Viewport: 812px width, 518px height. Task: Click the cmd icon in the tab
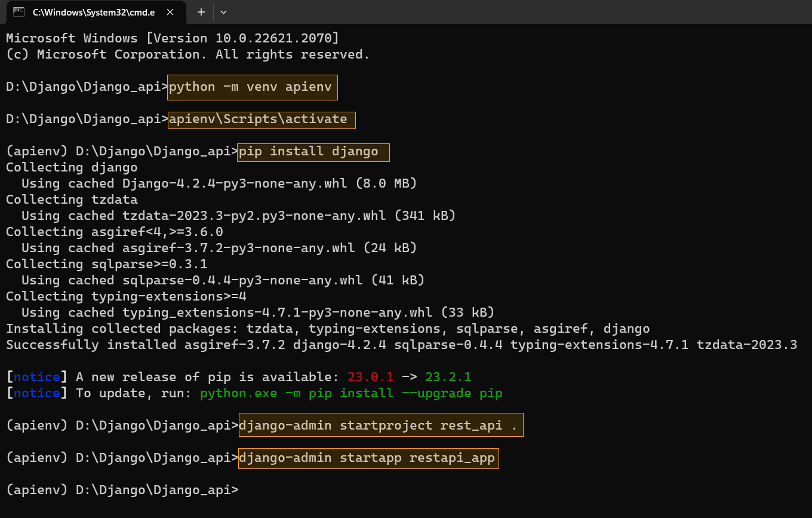(19, 12)
